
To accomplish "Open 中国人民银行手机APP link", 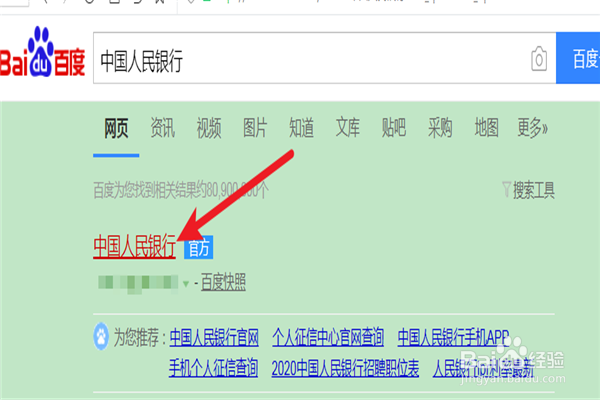I will point(453,338).
